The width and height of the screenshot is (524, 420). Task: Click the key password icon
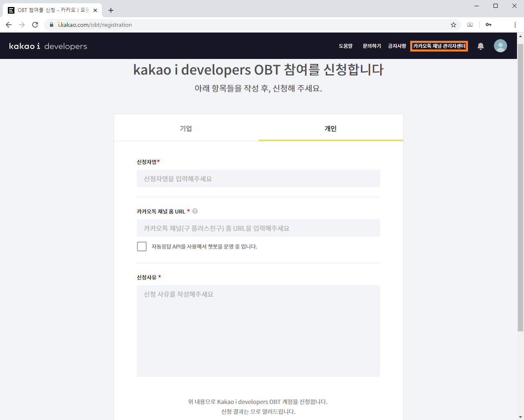pos(489,25)
